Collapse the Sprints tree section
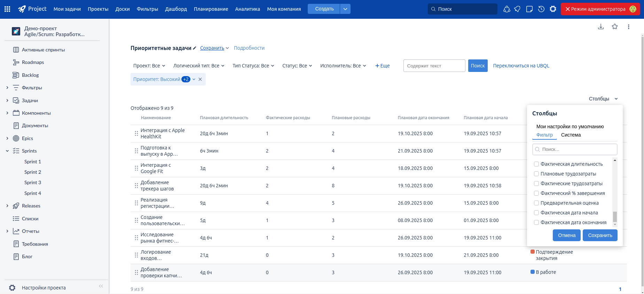 [7, 151]
